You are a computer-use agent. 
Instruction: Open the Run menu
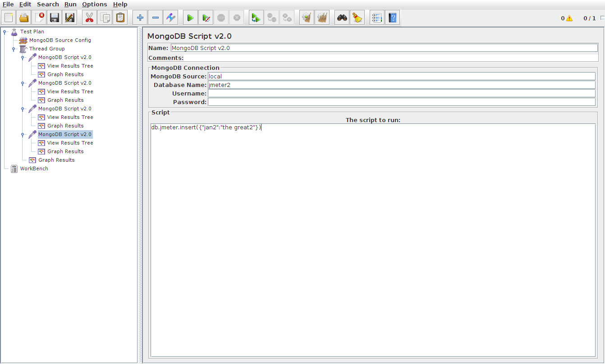[70, 4]
